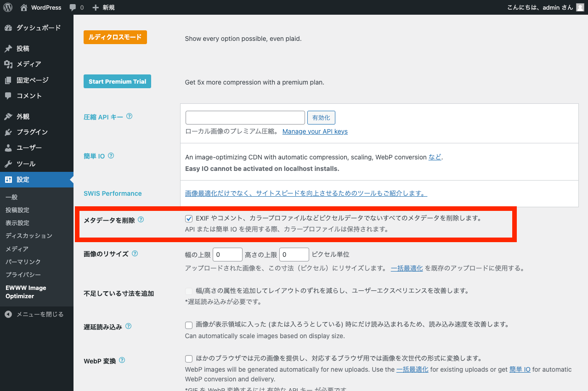This screenshot has width=588, height=391.
Task: Open help icon for 画像のリサイズ
Action: [x=135, y=253]
